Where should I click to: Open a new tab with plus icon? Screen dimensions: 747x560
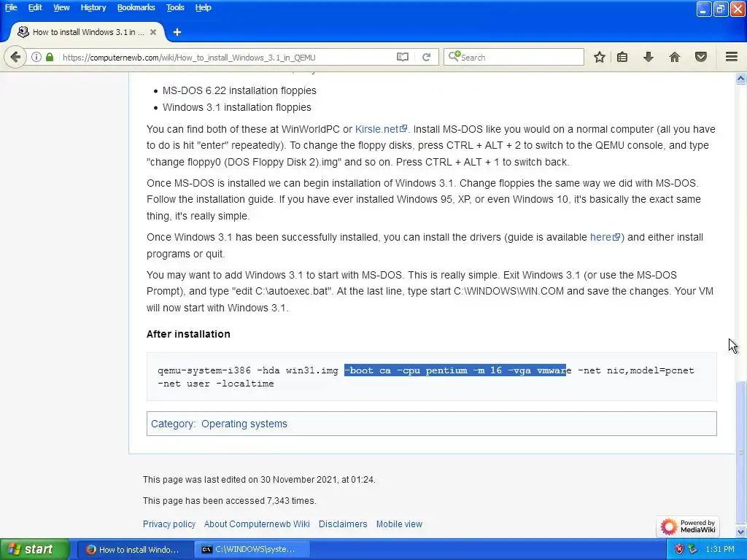(177, 32)
